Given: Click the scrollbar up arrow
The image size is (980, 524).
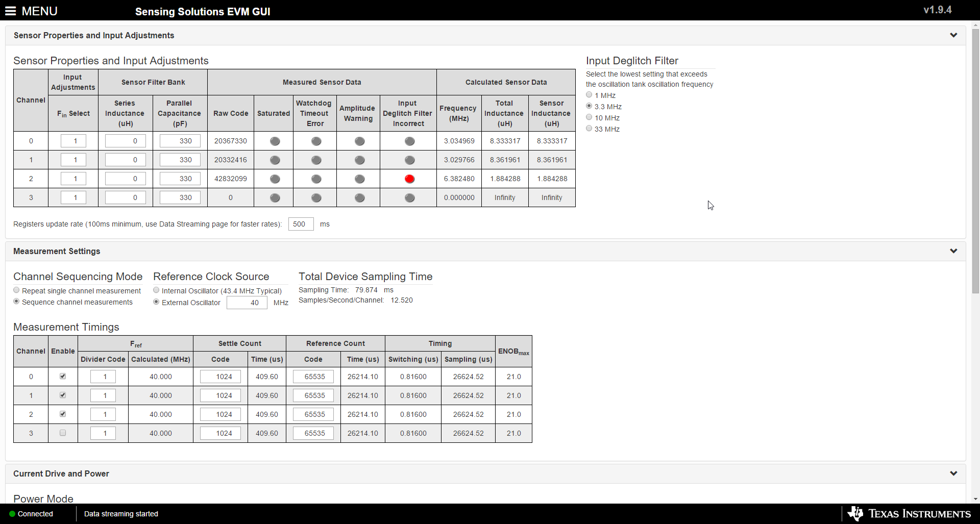Looking at the screenshot, I should (975, 24).
